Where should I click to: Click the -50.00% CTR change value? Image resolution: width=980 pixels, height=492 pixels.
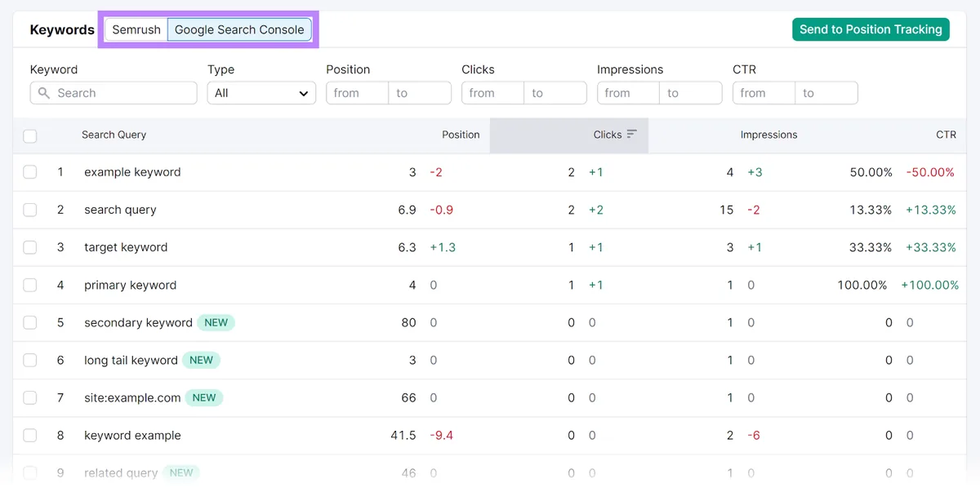pos(930,172)
